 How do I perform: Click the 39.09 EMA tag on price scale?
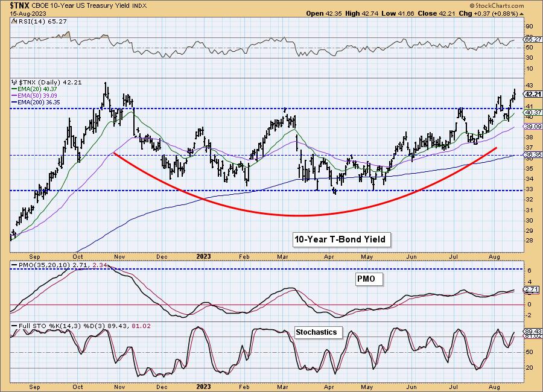(x=533, y=127)
